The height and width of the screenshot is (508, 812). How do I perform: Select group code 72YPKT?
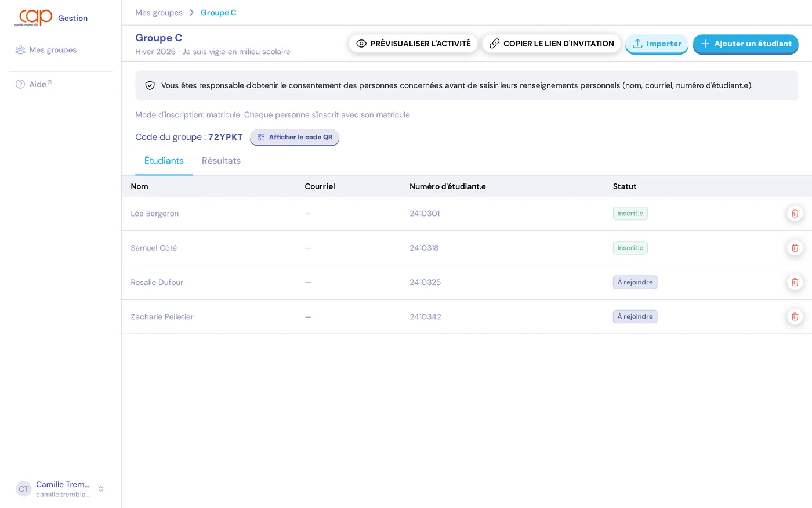point(226,137)
